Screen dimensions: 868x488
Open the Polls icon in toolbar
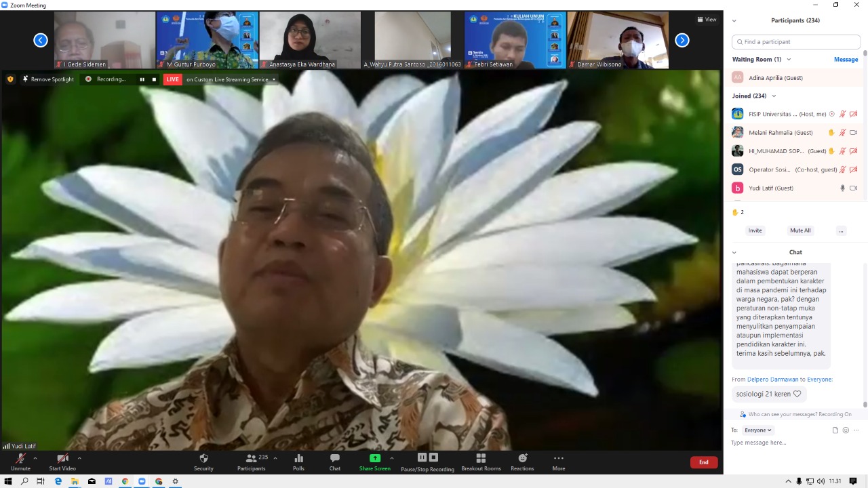pyautogui.click(x=298, y=459)
